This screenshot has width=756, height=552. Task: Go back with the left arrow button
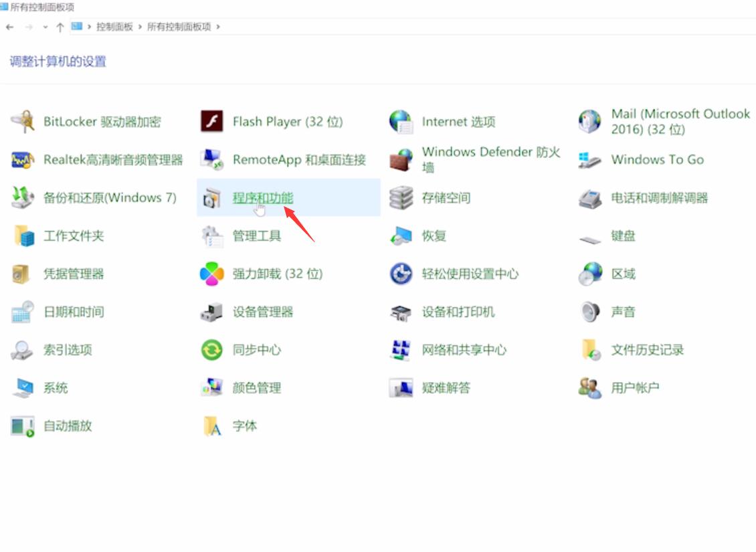coord(9,27)
